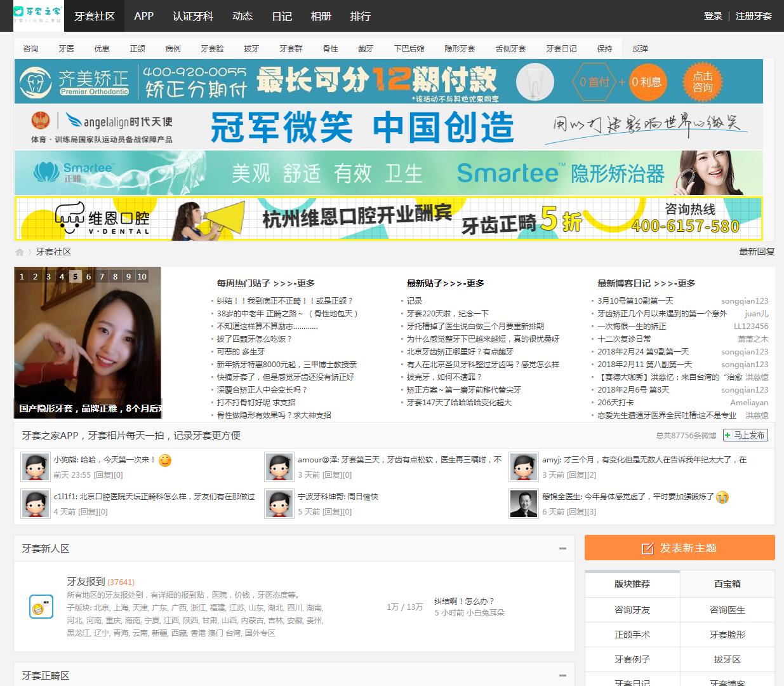Open 咨询医生 in sidebar
Viewport: 784px width, 686px height.
tap(728, 610)
